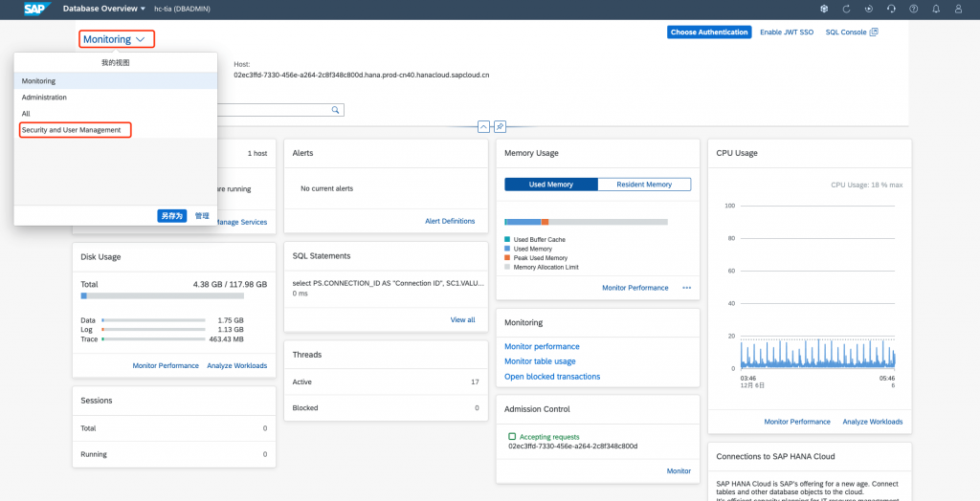This screenshot has width=980, height=501.
Task: Click the Sessions Total row
Action: click(x=174, y=428)
